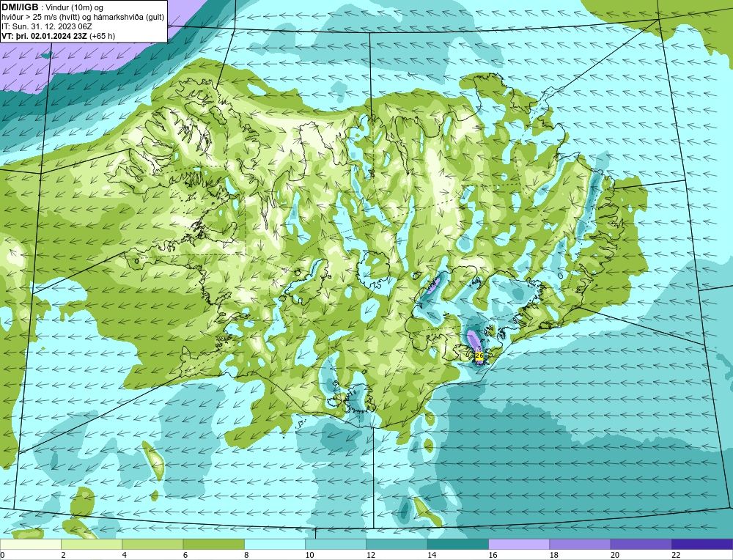The image size is (733, 560).
Task: Click the 'VT: þri. 02.01.2024 23Z (+65 h)' line
Action: coord(59,36)
